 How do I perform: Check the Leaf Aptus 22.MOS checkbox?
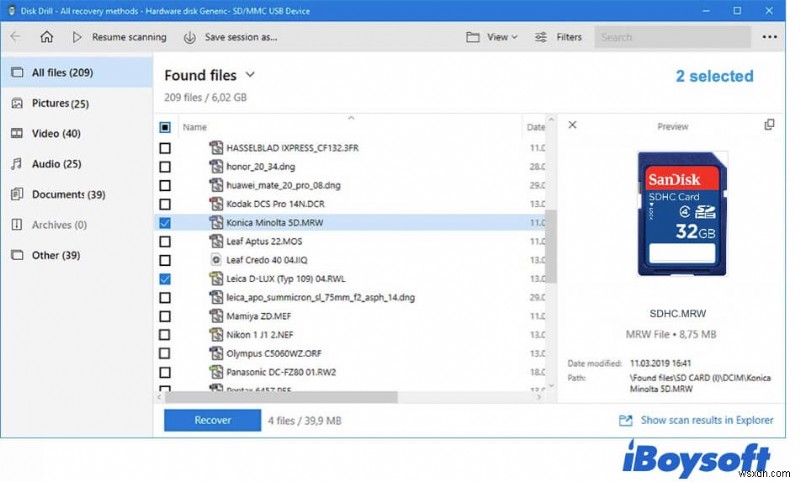[165, 241]
